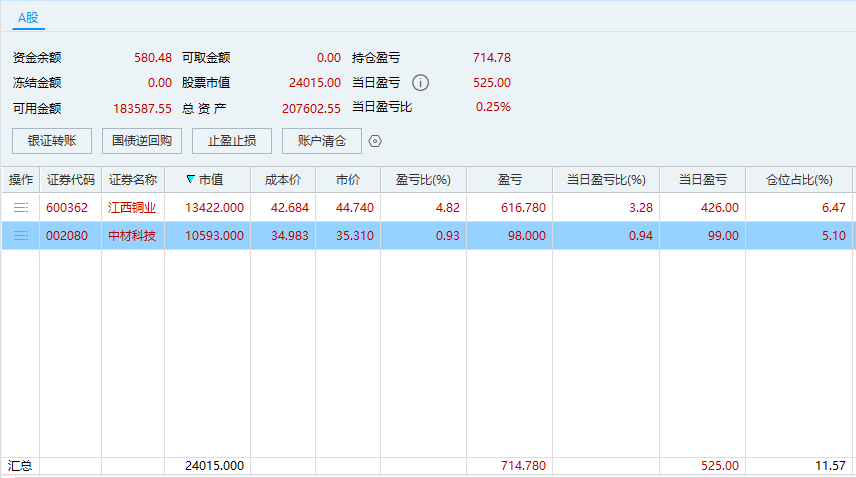
Task: Sort by the 盈亏比(%) column header
Action: [x=423, y=180]
